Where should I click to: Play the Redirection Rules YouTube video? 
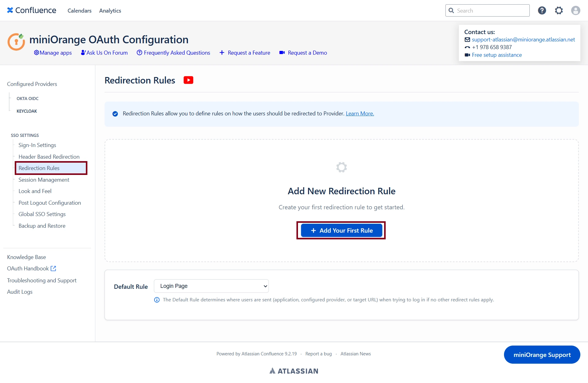click(188, 80)
